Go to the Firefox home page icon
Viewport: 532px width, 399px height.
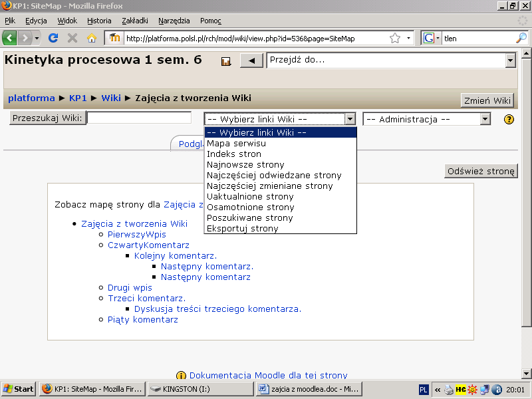click(92, 38)
